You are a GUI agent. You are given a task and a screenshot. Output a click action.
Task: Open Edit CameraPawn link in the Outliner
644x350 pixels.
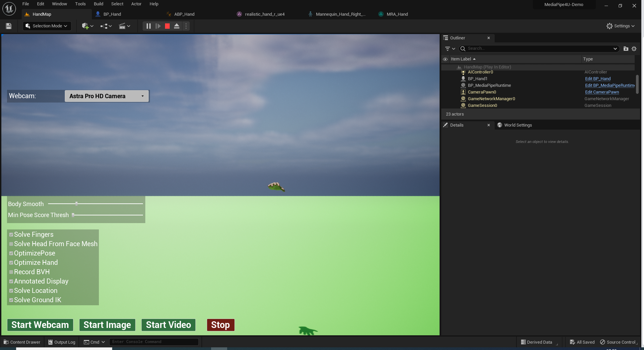pos(602,92)
